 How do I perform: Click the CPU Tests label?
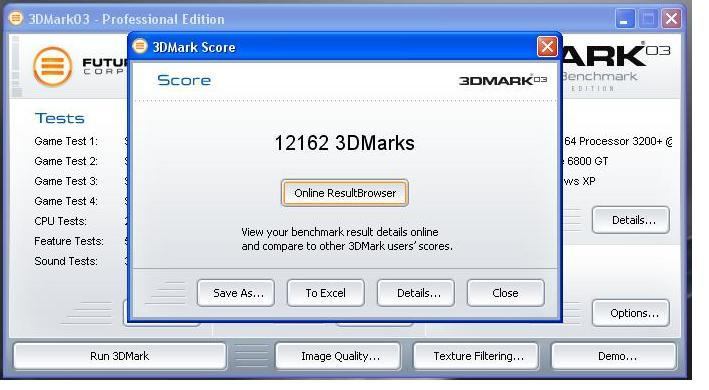coord(61,221)
